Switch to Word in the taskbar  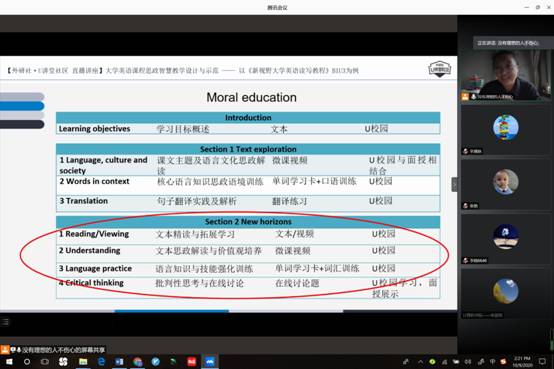[119, 362]
